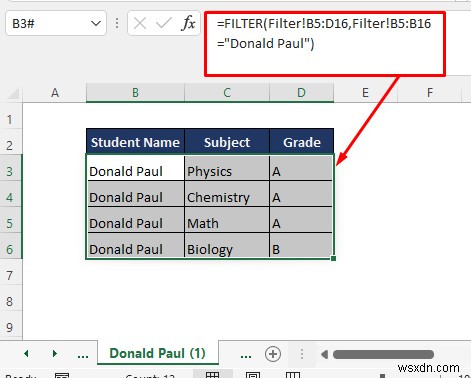Add a new sheet with plus icon
471x378 pixels.
[273, 354]
